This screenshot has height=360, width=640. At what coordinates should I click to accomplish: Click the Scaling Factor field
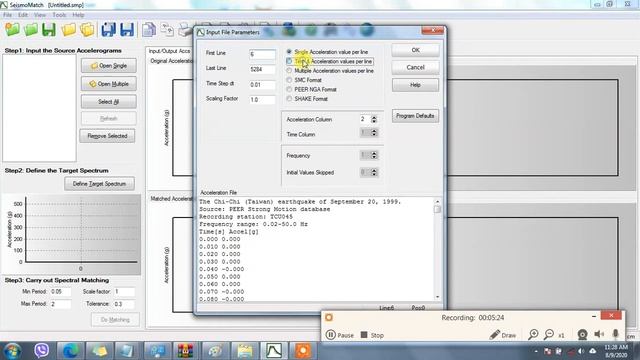pyautogui.click(x=262, y=100)
